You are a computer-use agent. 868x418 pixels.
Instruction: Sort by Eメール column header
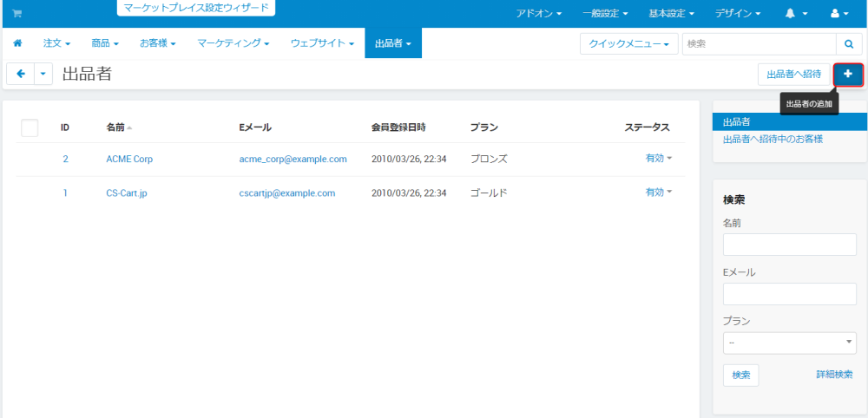[255, 127]
